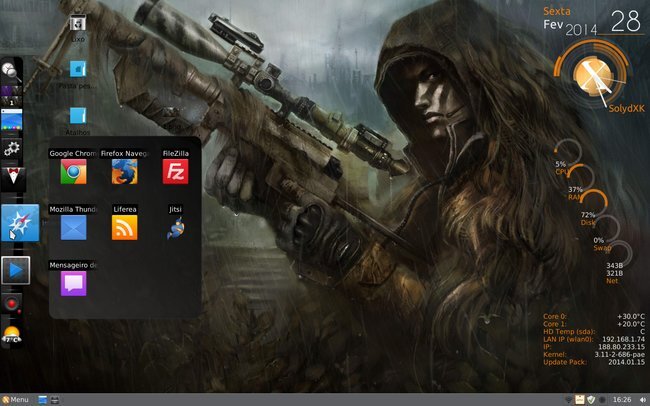Launch Firefox browser icon
Viewport: 650px width, 406px height.
tap(124, 171)
